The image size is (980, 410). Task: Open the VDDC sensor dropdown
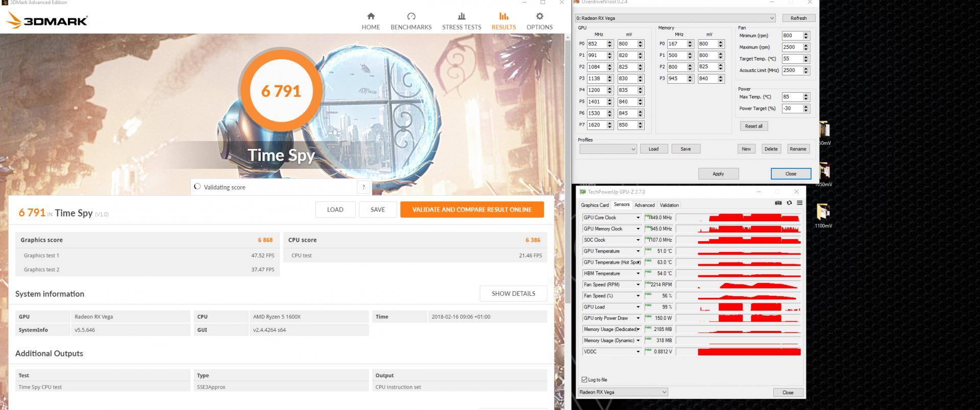click(638, 352)
